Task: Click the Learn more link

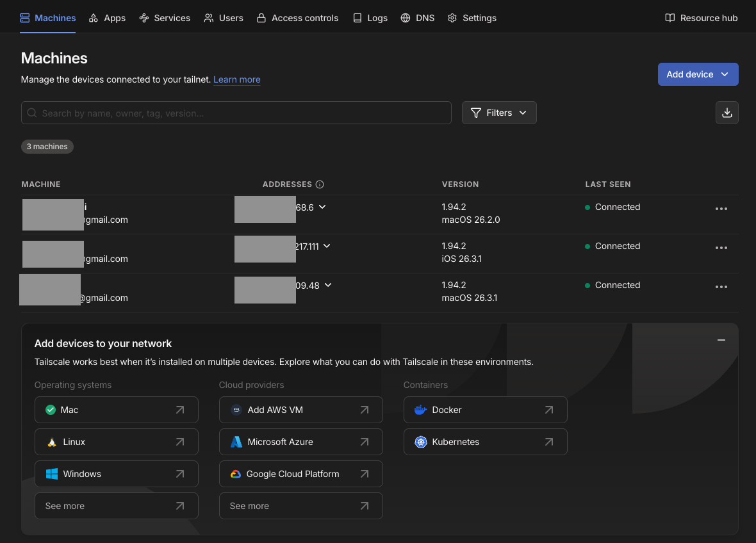Action: click(237, 79)
